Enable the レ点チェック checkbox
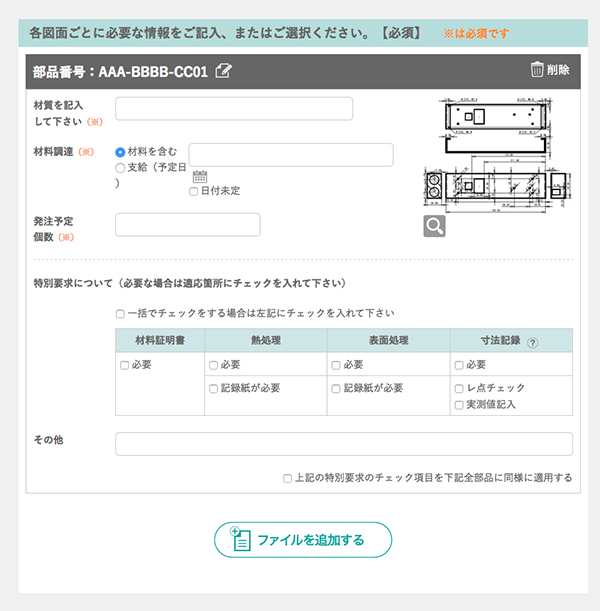Image resolution: width=600 pixels, height=611 pixels. [x=459, y=388]
